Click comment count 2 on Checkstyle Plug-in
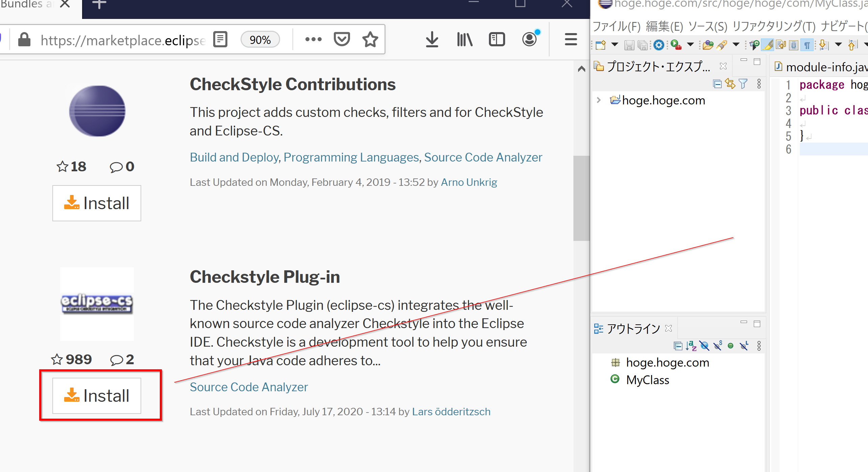 [x=122, y=359]
